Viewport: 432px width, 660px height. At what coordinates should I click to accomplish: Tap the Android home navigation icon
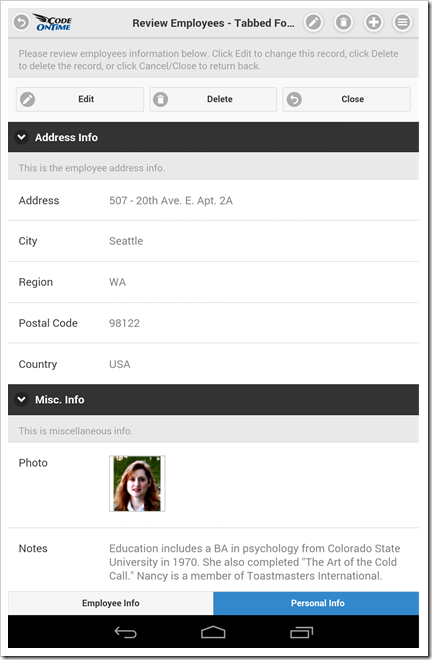coord(213,632)
